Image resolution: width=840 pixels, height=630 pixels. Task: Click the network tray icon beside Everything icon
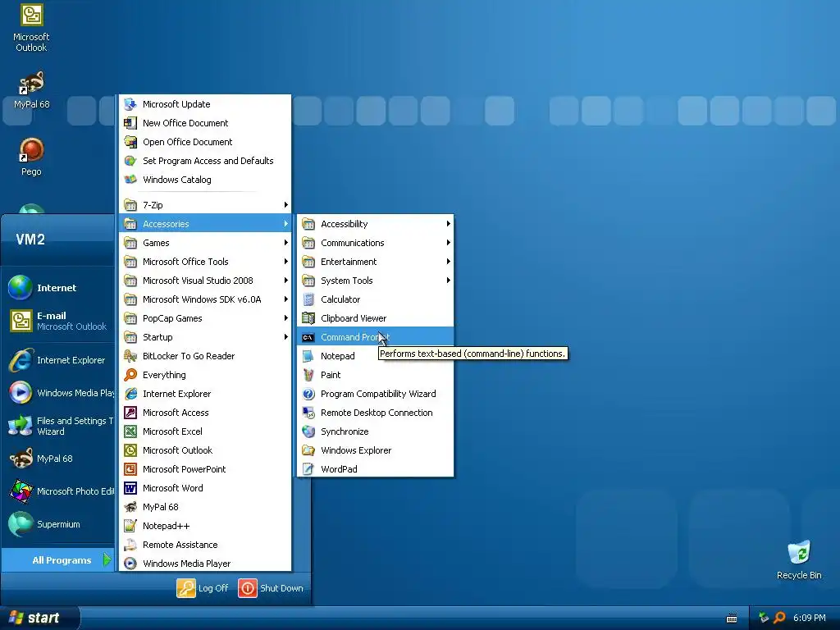point(764,618)
